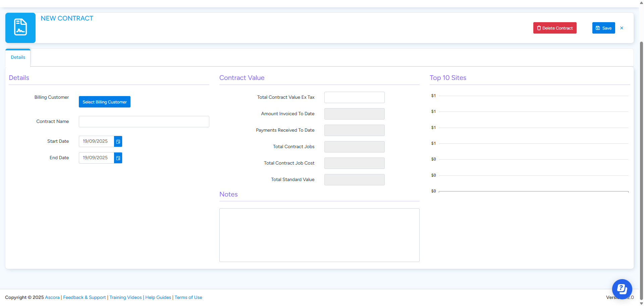Viewport: 644px width, 306px height.
Task: Close the new contract form
Action: pos(622,28)
